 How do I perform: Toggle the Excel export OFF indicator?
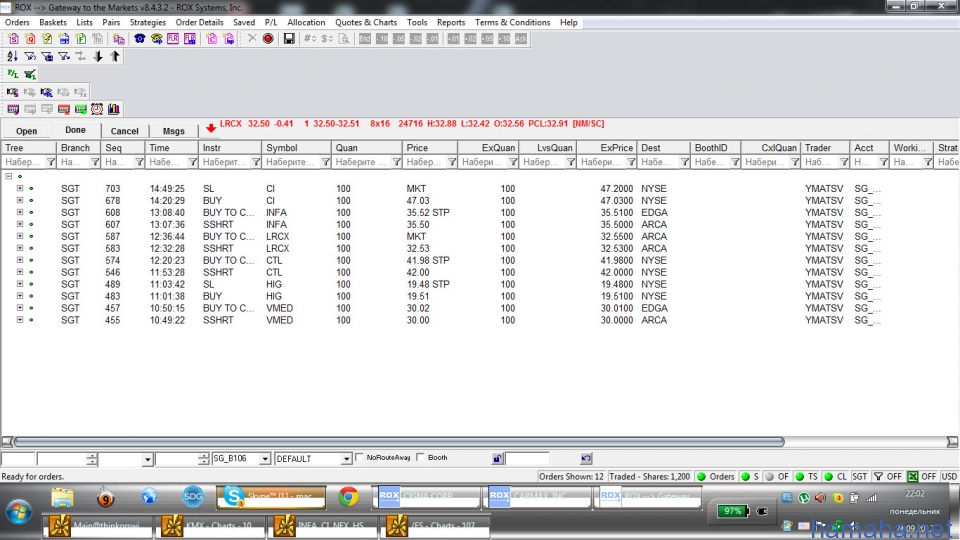coord(922,476)
